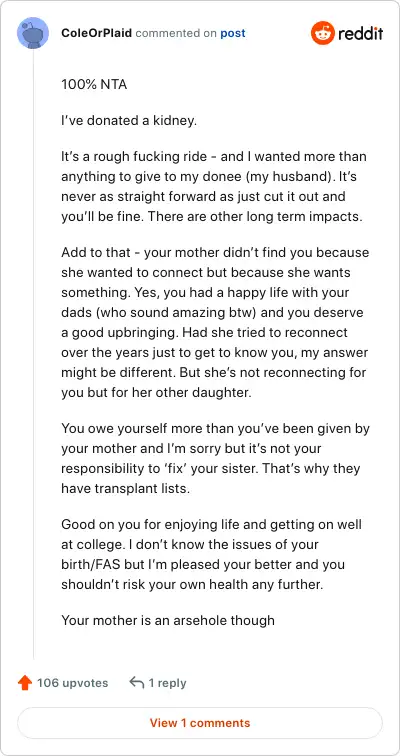The image size is (400, 756).
Task: Click the ColeOrPlaid Snoo avatar
Action: [33, 33]
